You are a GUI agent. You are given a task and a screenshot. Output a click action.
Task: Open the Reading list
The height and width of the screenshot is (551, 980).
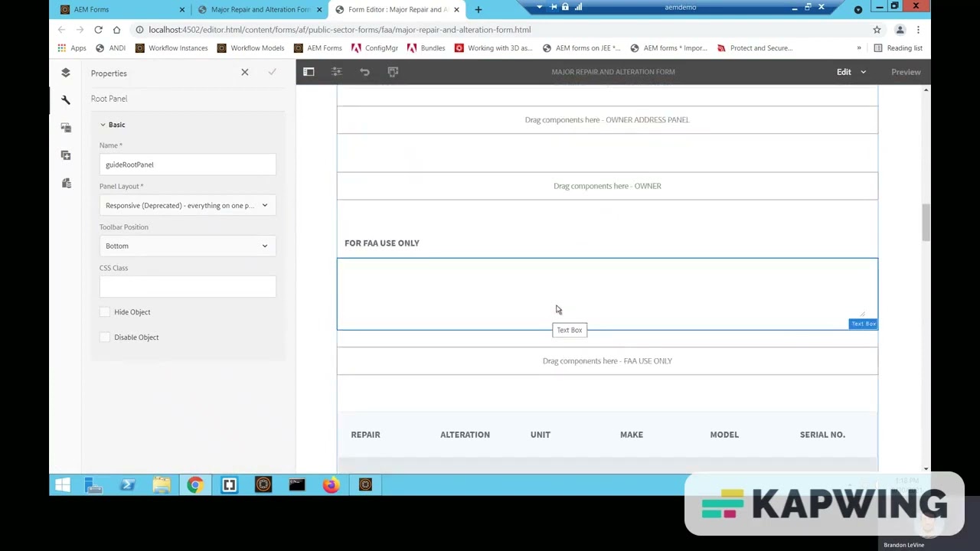898,47
